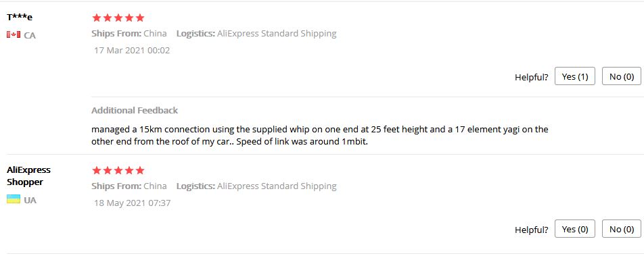Vote No (0) on the Ukrainian shopper's review

[622, 229]
